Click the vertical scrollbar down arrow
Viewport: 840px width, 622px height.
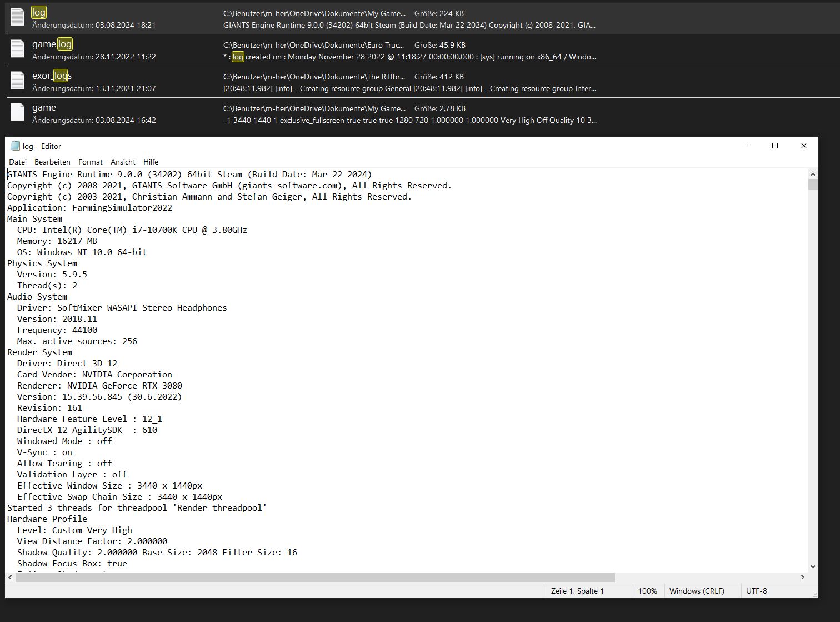pyautogui.click(x=813, y=567)
